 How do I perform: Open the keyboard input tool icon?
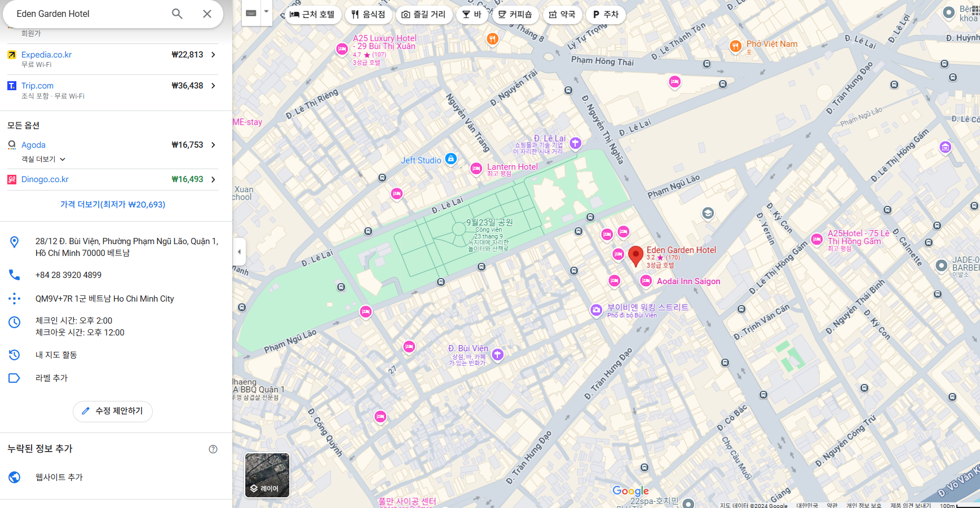251,13
